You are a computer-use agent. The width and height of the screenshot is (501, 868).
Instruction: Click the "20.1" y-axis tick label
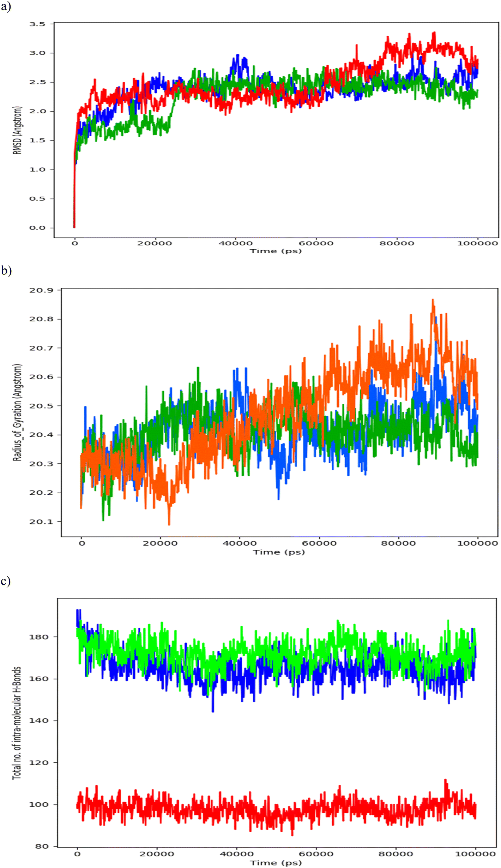tap(41, 522)
